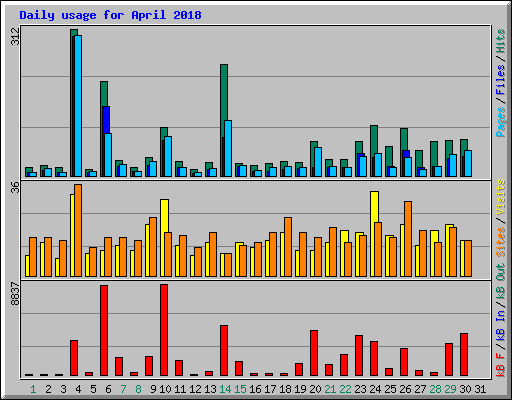Click day 15 on the x-axis
This screenshot has width=512, height=400.
(x=240, y=389)
